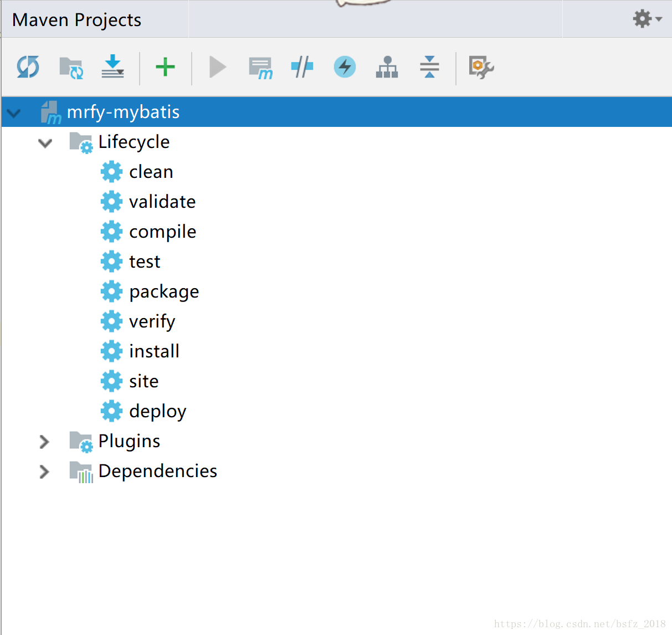Select the Plugins folder label

(129, 441)
